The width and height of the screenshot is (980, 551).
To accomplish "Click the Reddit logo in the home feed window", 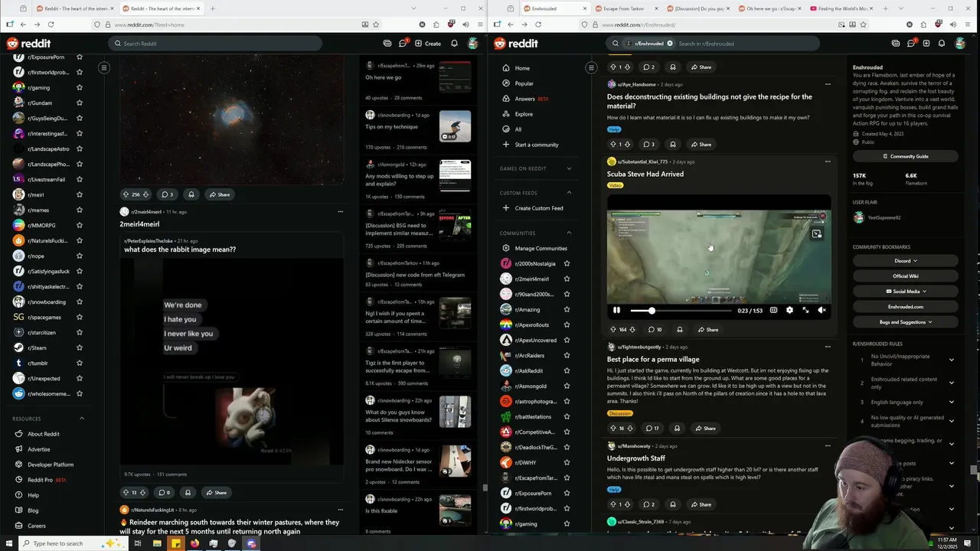I will (x=28, y=44).
